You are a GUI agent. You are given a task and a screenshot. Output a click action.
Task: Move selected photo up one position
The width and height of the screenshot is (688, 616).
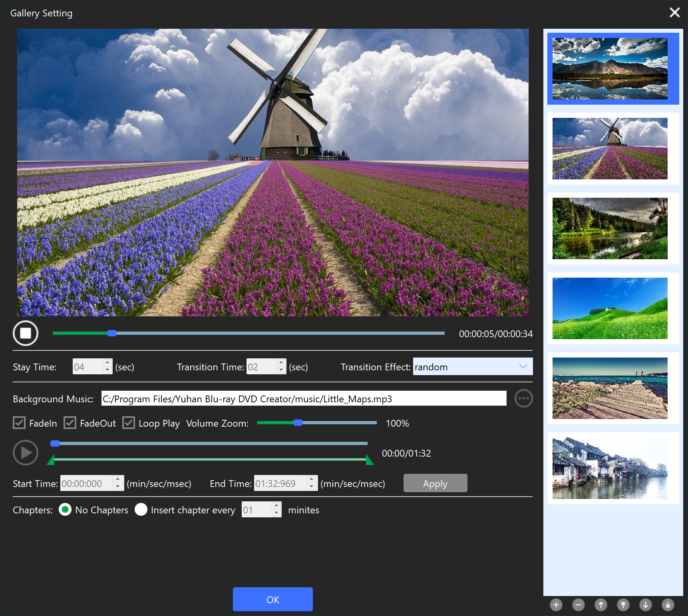pyautogui.click(x=601, y=605)
